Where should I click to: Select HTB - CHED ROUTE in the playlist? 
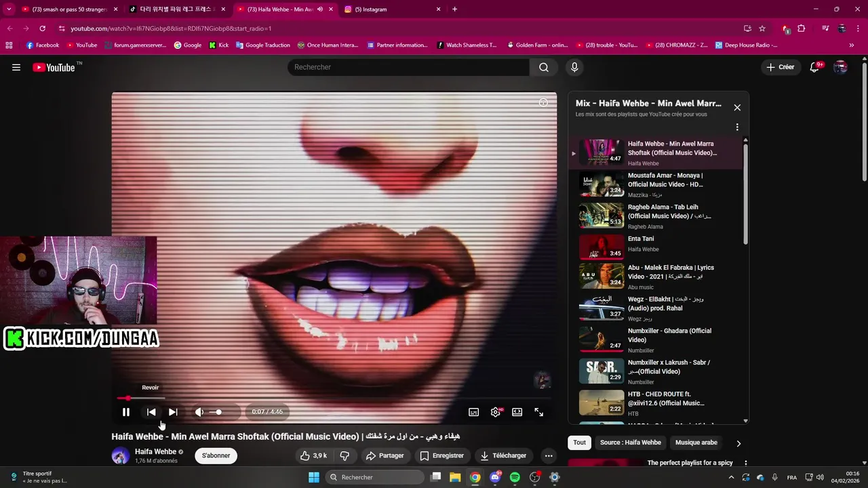pyautogui.click(x=656, y=403)
